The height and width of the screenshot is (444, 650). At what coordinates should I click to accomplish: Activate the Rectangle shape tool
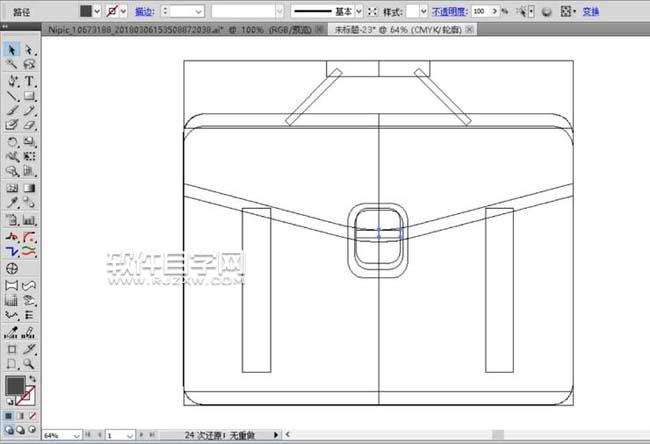pos(29,96)
